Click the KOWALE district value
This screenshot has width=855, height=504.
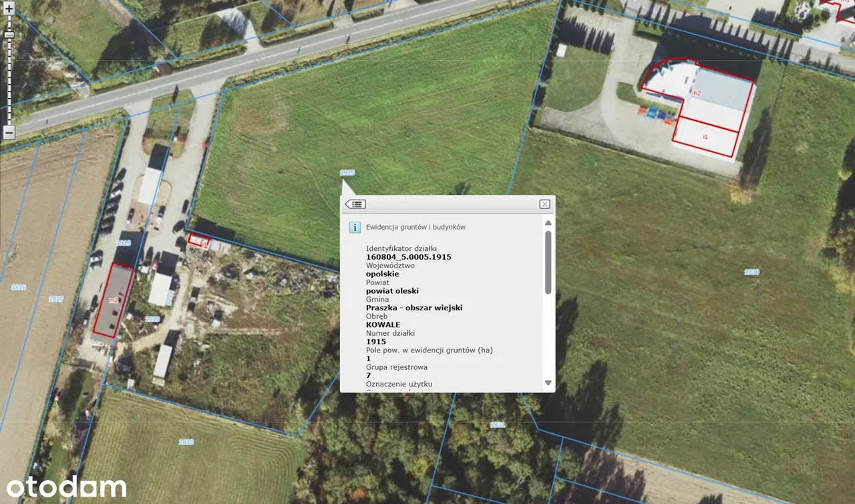pos(383,324)
